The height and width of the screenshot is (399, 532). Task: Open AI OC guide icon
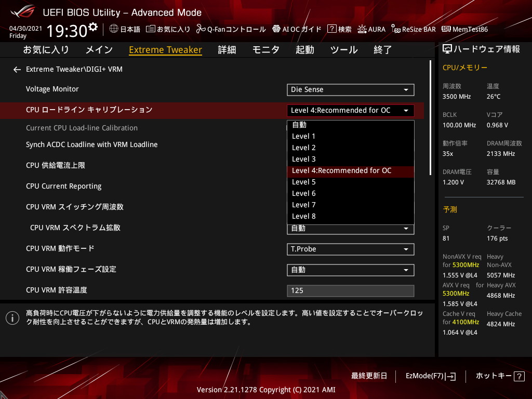pyautogui.click(x=276, y=29)
